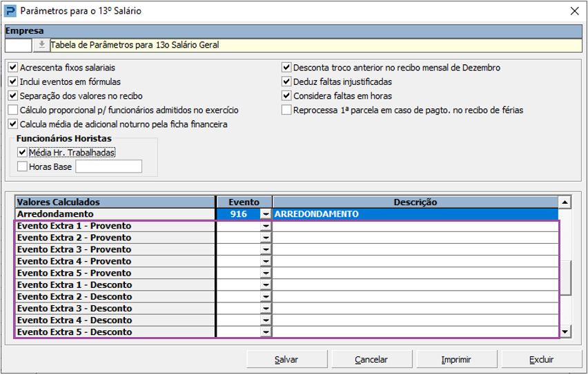The height and width of the screenshot is (375, 588).
Task: Click the scroll down arrow of the grid
Action: (x=565, y=332)
